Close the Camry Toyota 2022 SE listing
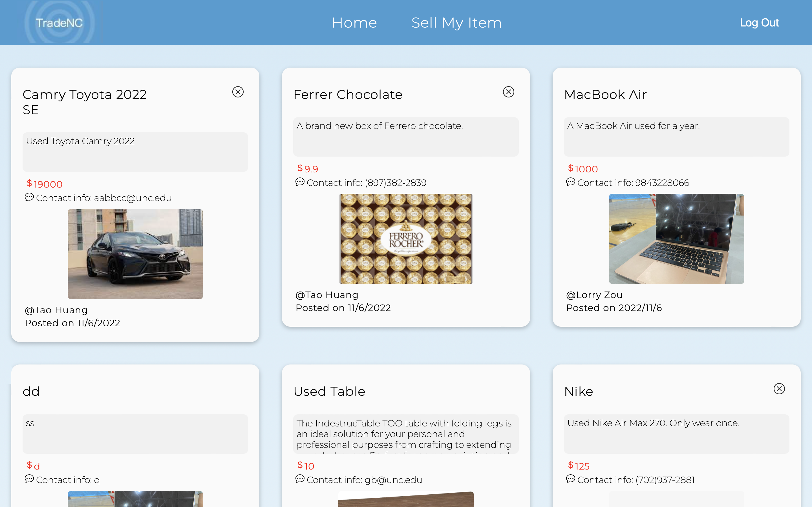 [238, 92]
